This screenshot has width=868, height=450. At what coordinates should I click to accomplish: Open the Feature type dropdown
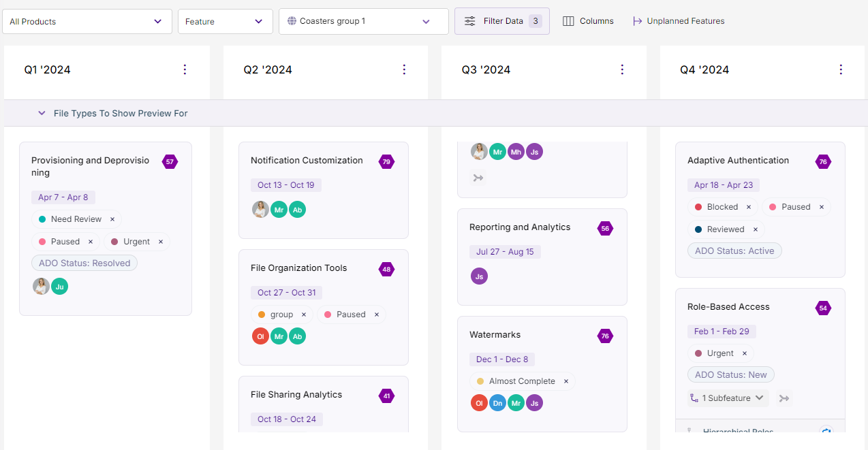tap(225, 21)
